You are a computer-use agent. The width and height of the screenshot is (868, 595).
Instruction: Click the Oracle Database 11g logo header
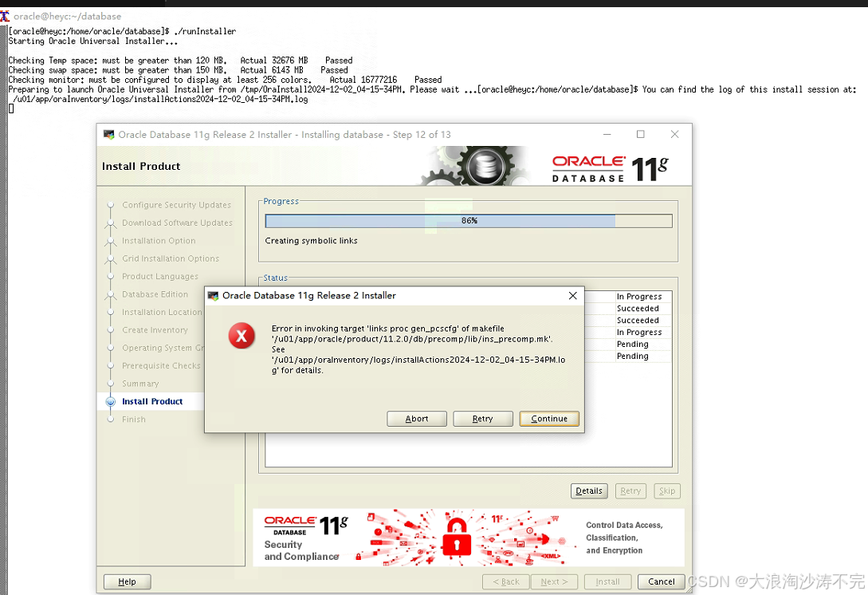[x=610, y=169]
